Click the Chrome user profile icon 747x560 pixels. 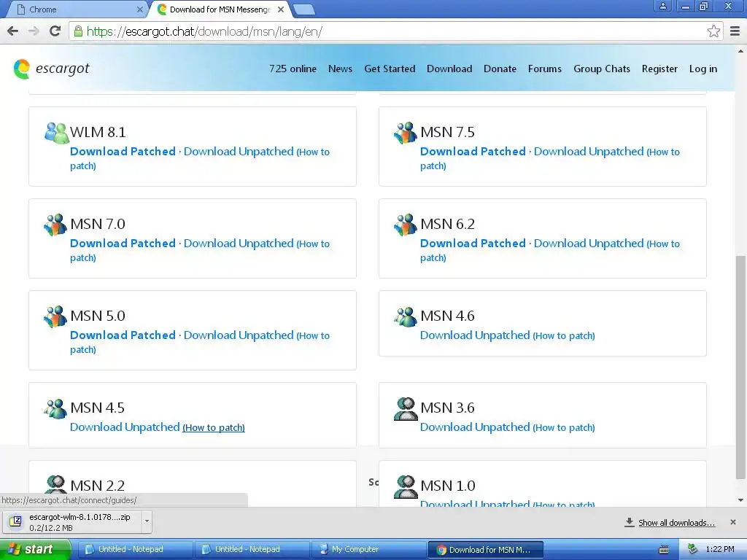(x=662, y=7)
